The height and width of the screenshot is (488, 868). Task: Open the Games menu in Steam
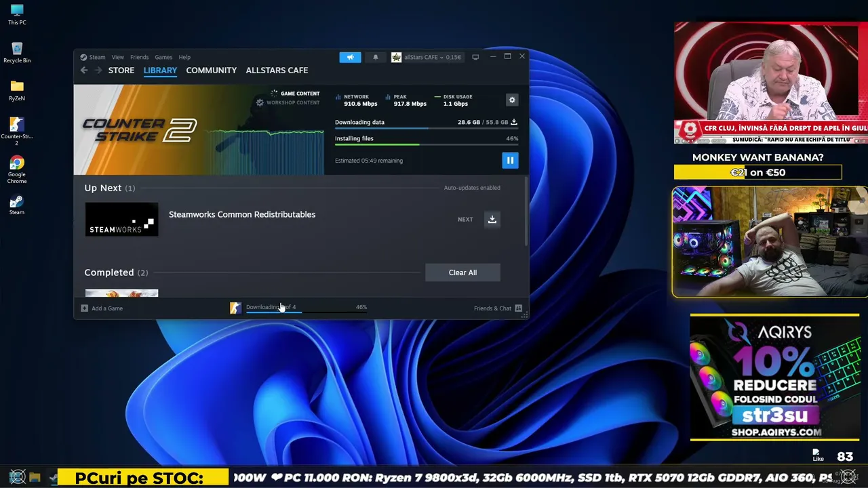tap(163, 58)
